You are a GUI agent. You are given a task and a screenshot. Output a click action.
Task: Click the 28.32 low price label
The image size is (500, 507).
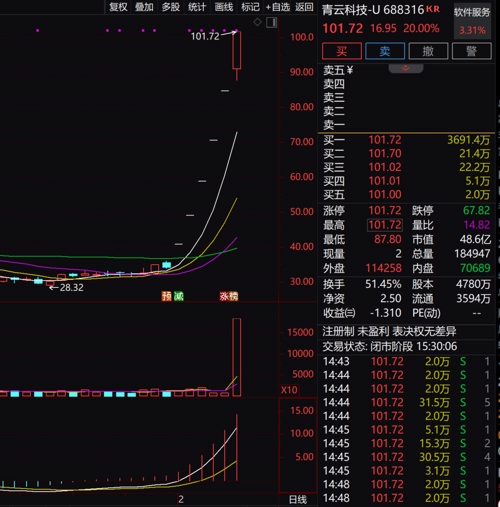(x=71, y=288)
